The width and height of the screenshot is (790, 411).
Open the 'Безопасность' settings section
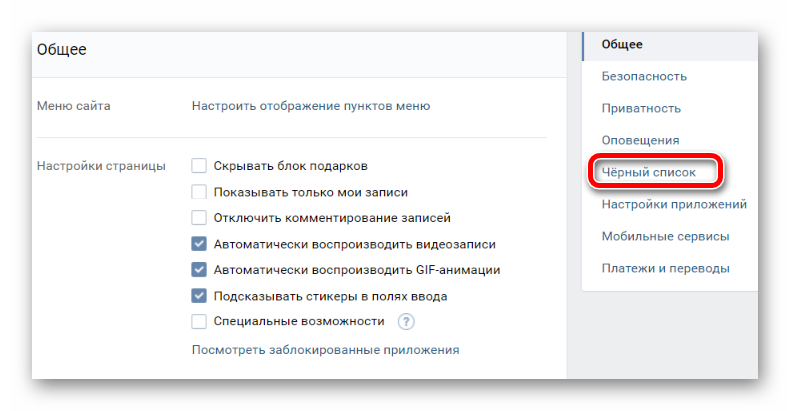[644, 76]
